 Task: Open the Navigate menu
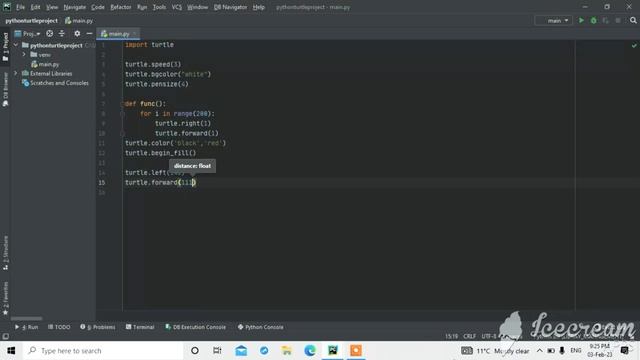pos(75,7)
